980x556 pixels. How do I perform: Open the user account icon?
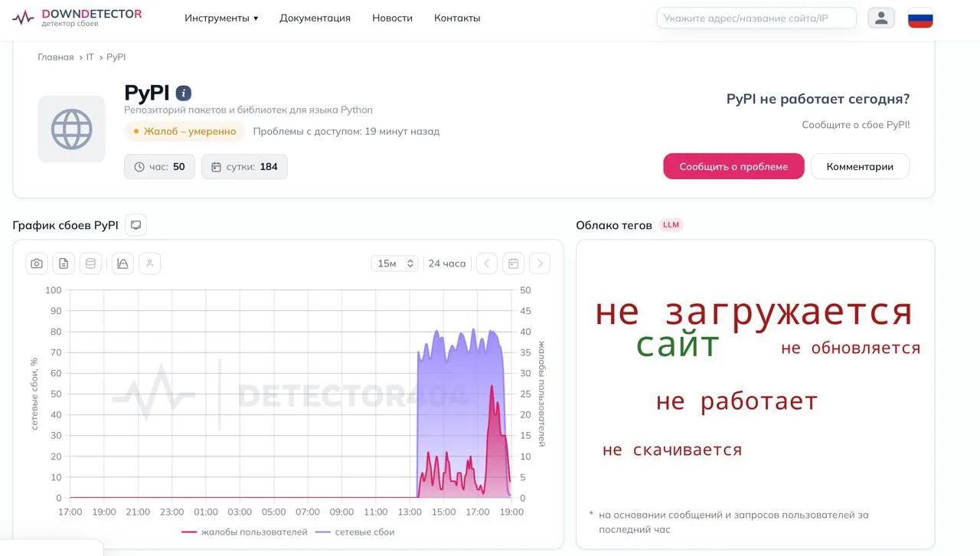[x=881, y=18]
